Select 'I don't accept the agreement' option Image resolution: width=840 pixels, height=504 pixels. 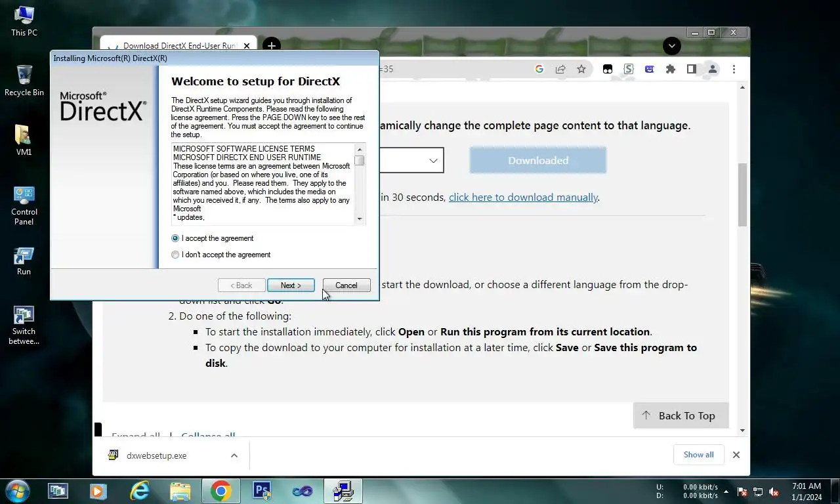pyautogui.click(x=175, y=255)
